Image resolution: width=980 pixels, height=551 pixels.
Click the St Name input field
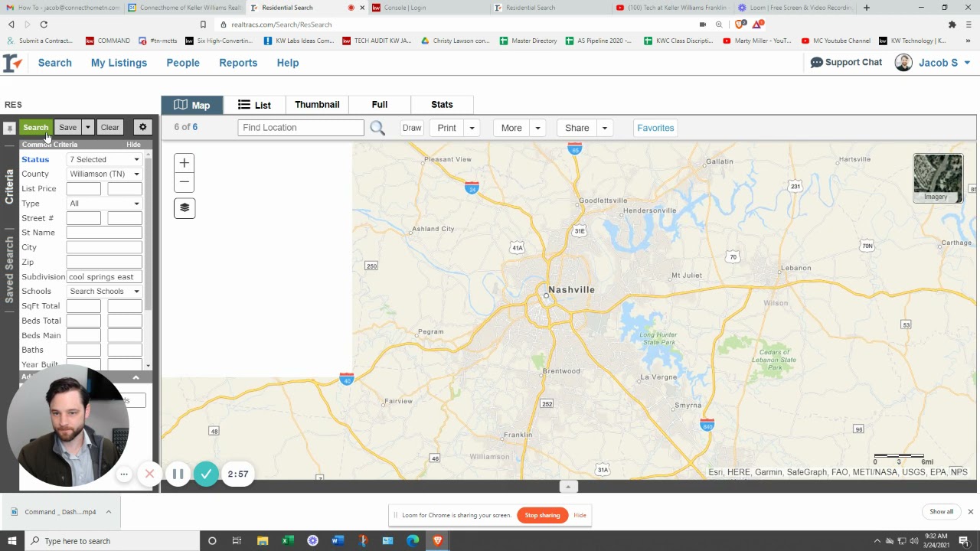pos(104,233)
